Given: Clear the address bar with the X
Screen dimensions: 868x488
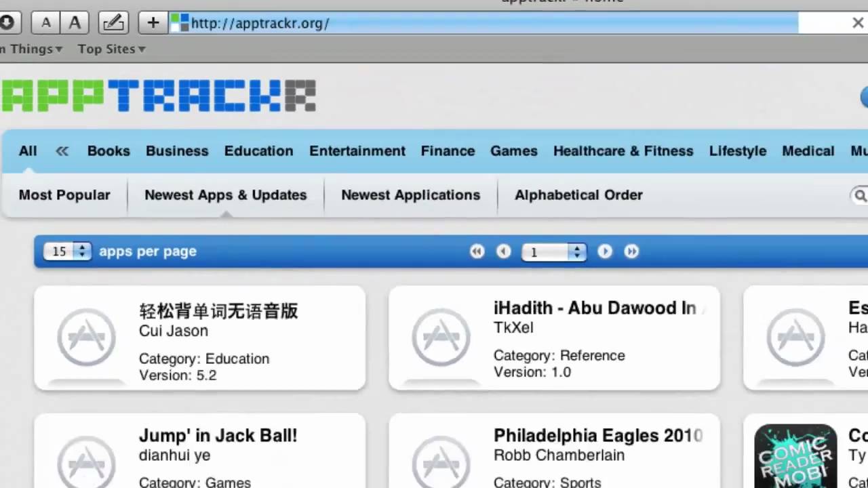Looking at the screenshot, I should (x=858, y=23).
